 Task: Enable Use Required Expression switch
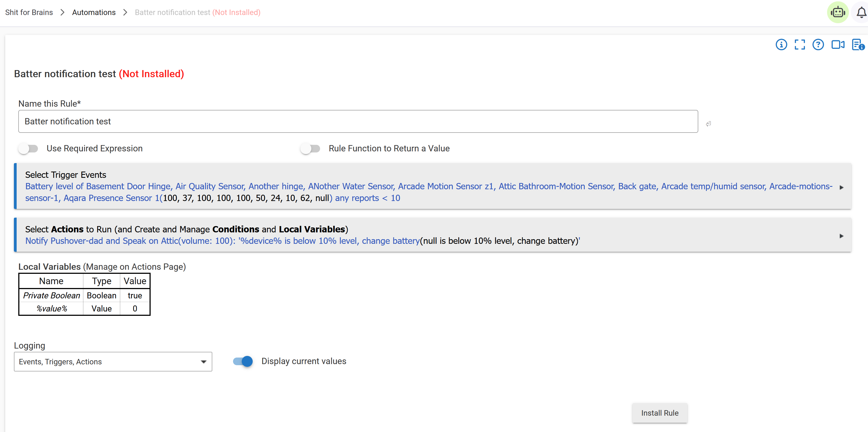(28, 148)
